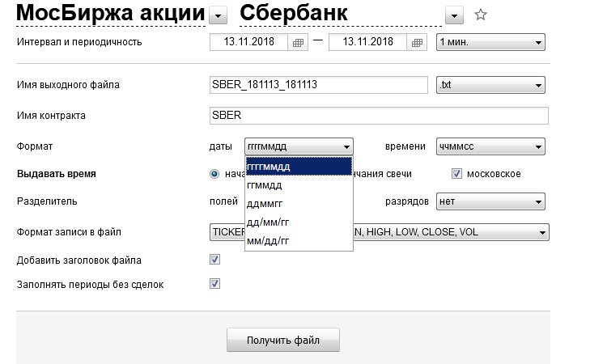Viewport: 607px width, 364px height.
Task: Open the start date calendar picker
Action: coord(298,42)
